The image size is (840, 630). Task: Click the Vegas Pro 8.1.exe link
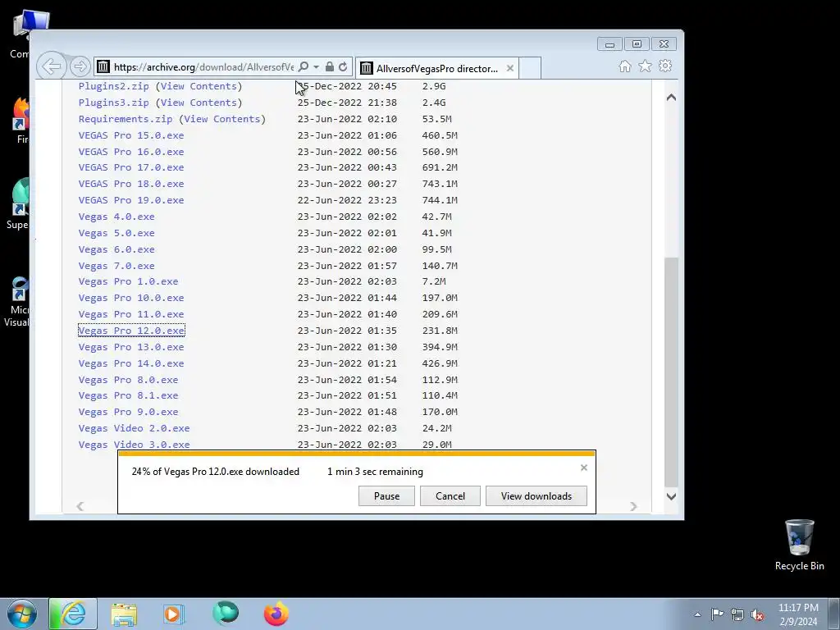click(x=128, y=396)
